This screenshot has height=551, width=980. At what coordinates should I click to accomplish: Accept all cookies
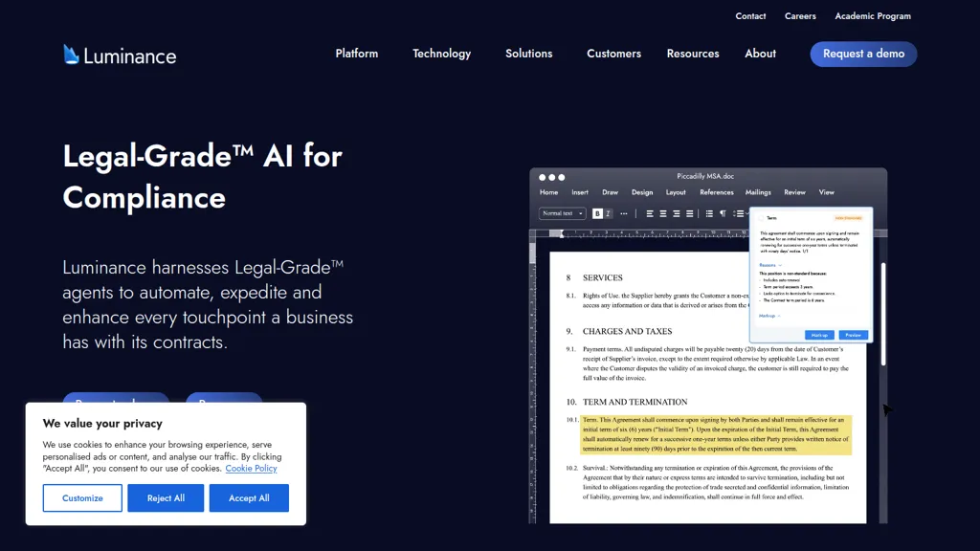249,497
